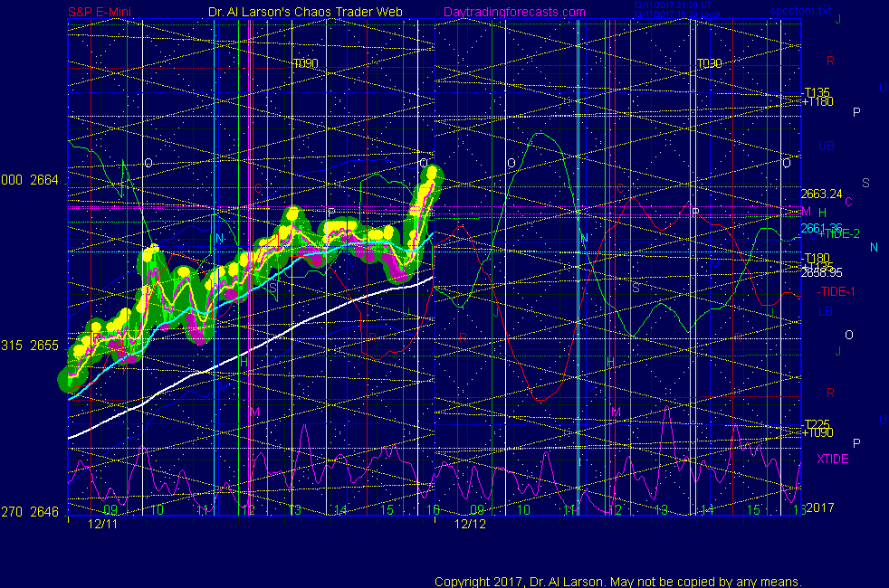Click the white '2658.95' price value
Image resolution: width=889 pixels, height=588 pixels.
click(821, 273)
